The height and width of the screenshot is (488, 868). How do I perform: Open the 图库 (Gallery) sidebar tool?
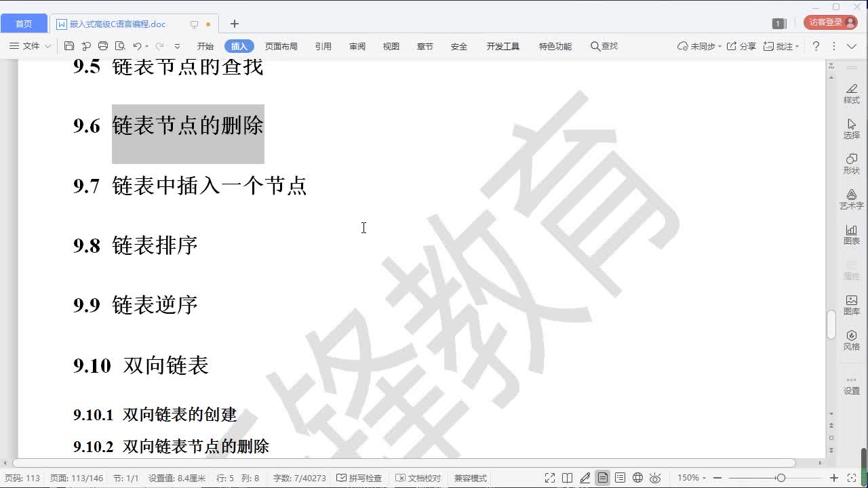point(852,305)
